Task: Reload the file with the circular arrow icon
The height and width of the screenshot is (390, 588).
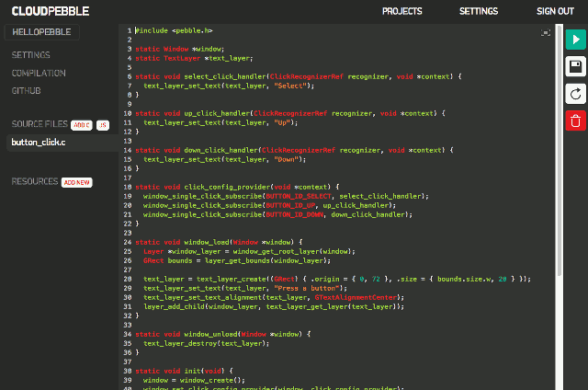Action: tap(575, 94)
